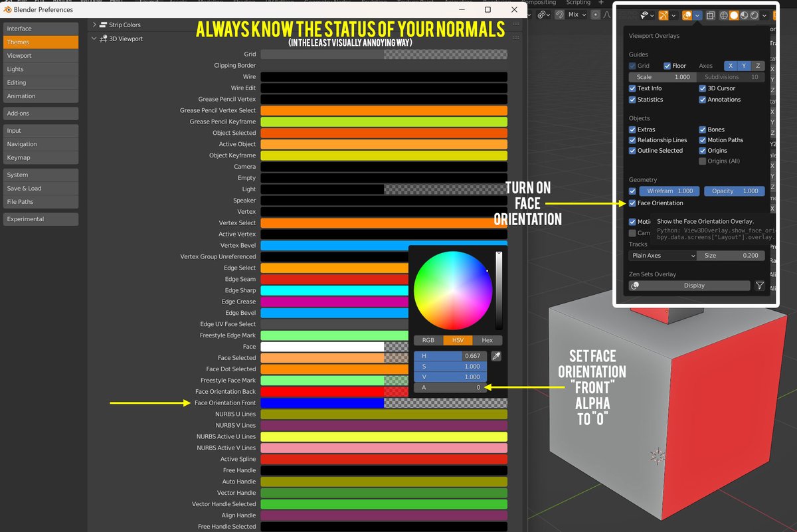Screen dimensions: 797x532
Task: Click the Guides Scale field
Action: (663, 77)
